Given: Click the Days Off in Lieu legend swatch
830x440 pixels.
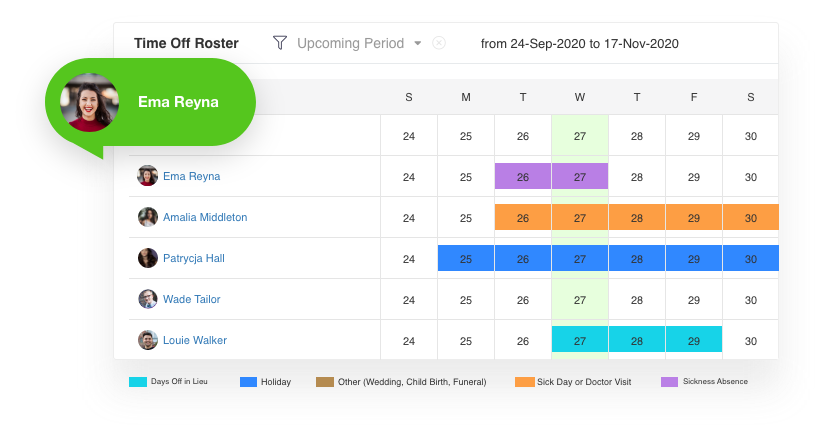Looking at the screenshot, I should point(138,382).
